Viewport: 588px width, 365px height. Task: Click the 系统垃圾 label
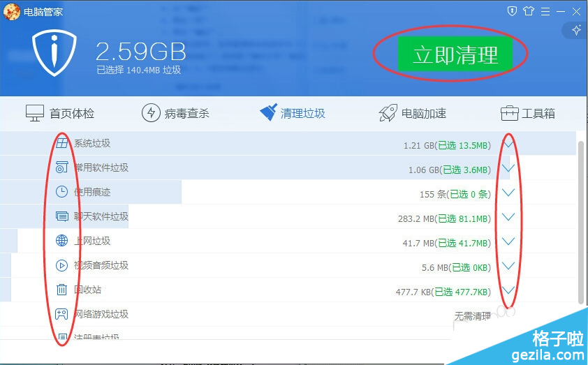click(x=92, y=143)
